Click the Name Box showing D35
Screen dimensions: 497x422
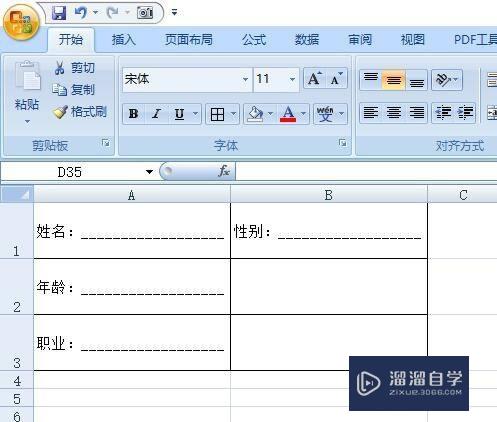70,172
